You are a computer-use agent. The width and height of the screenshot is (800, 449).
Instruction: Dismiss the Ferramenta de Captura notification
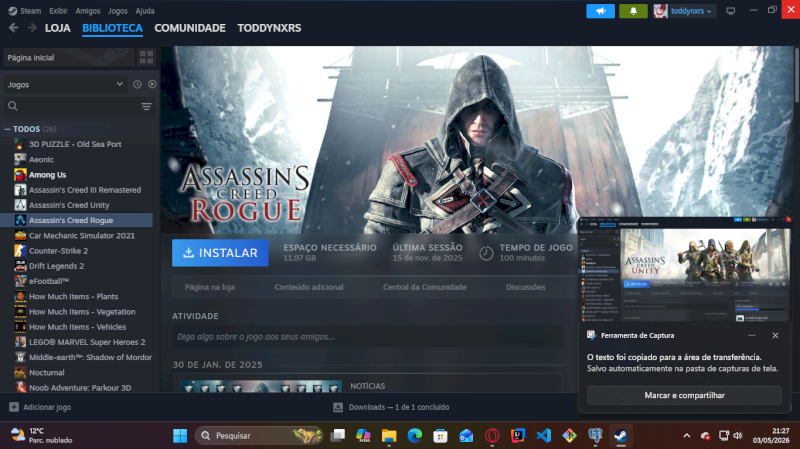pyautogui.click(x=775, y=335)
